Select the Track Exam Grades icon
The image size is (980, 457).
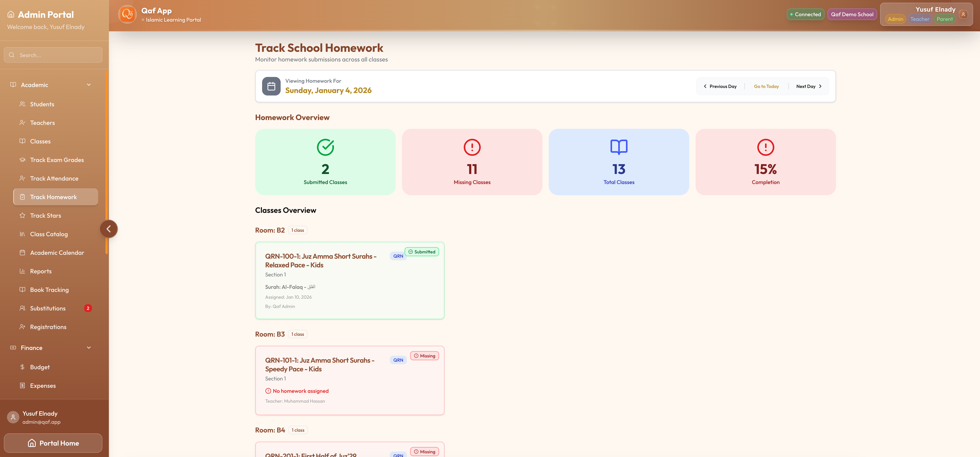coord(22,159)
